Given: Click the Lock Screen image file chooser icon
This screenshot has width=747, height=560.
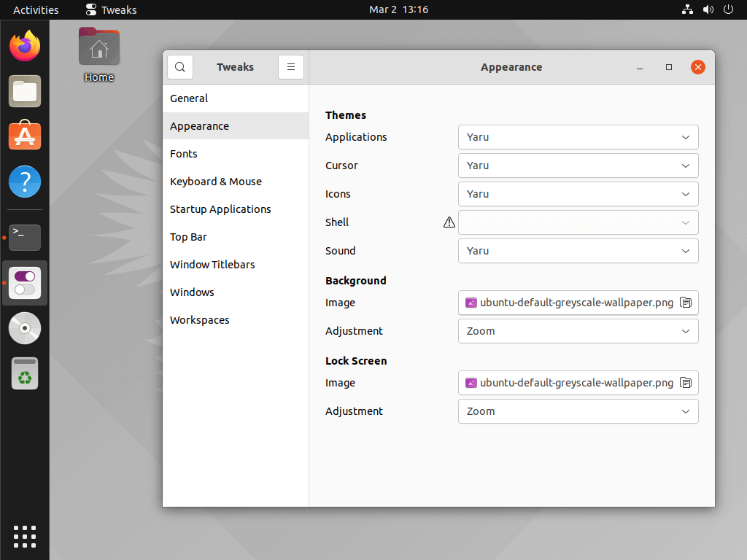Looking at the screenshot, I should coord(685,383).
